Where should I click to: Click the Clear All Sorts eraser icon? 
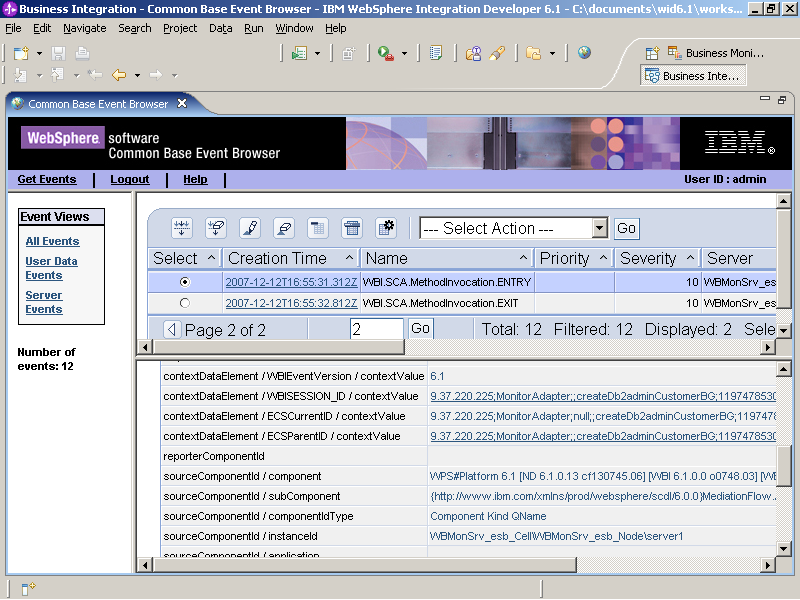[284, 228]
